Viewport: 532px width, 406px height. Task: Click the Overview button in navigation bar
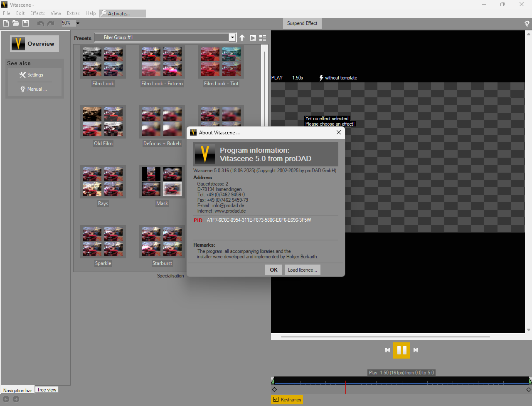click(34, 44)
